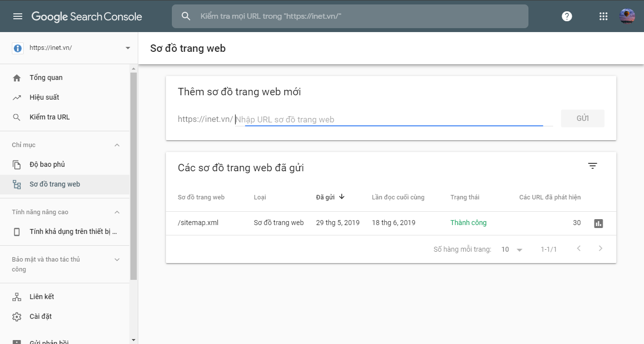This screenshot has width=644, height=344.
Task: Open Tổng quan in the sidebar
Action: [x=65, y=77]
